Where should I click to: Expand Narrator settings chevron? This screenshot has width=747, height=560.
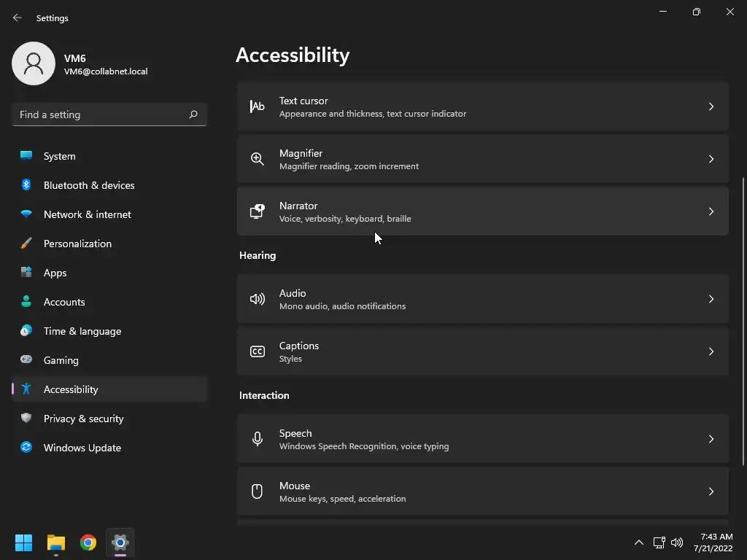(x=711, y=211)
